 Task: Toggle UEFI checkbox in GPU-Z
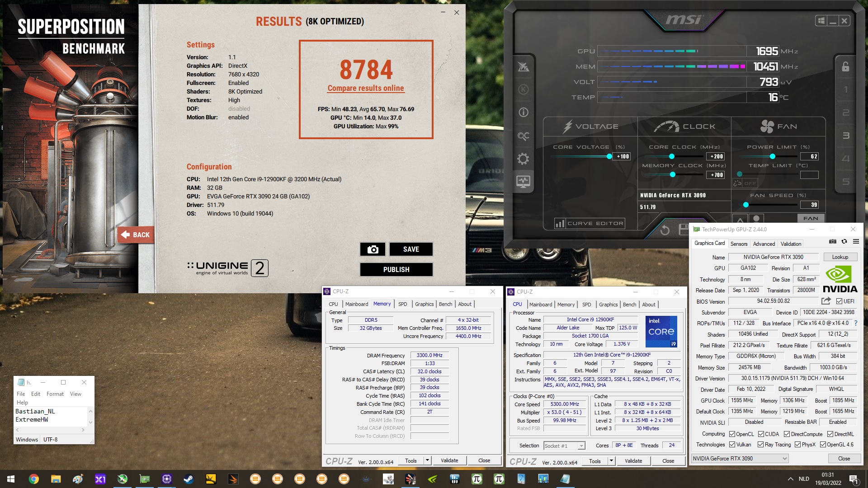click(x=839, y=301)
